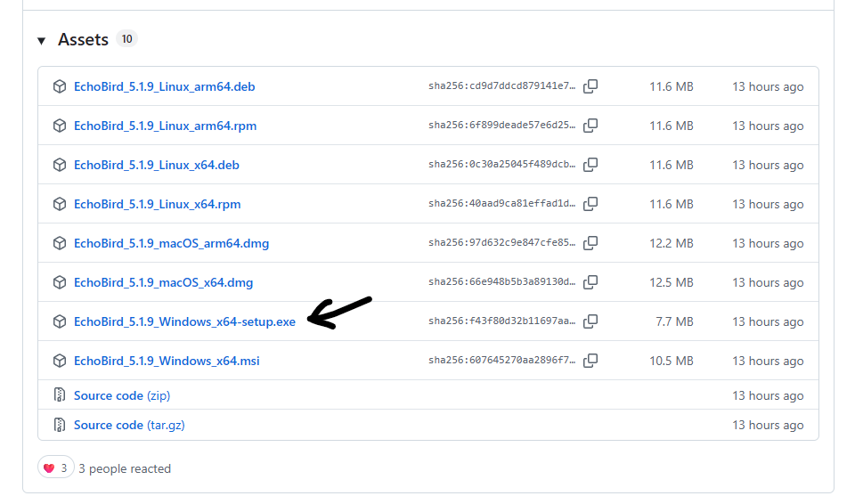Click package icon beside Linux_x64.deb

click(x=60, y=165)
